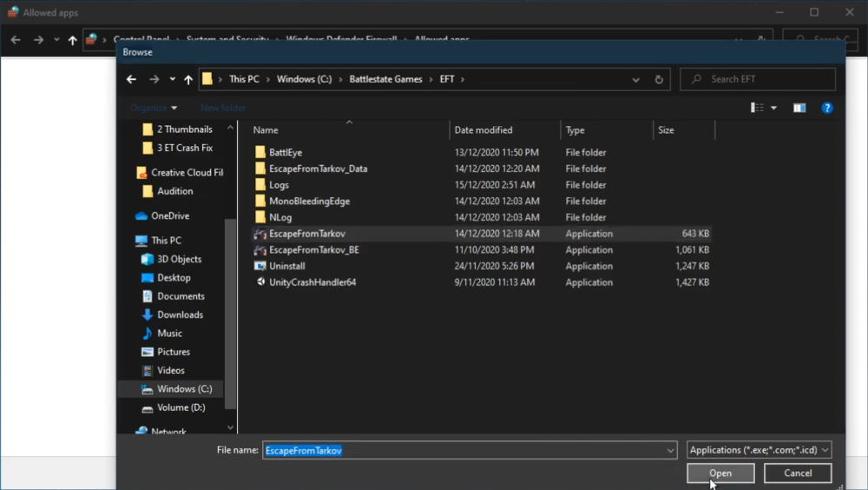The image size is (868, 490).
Task: Click the Back arrow in Browse dialog
Action: 131,79
